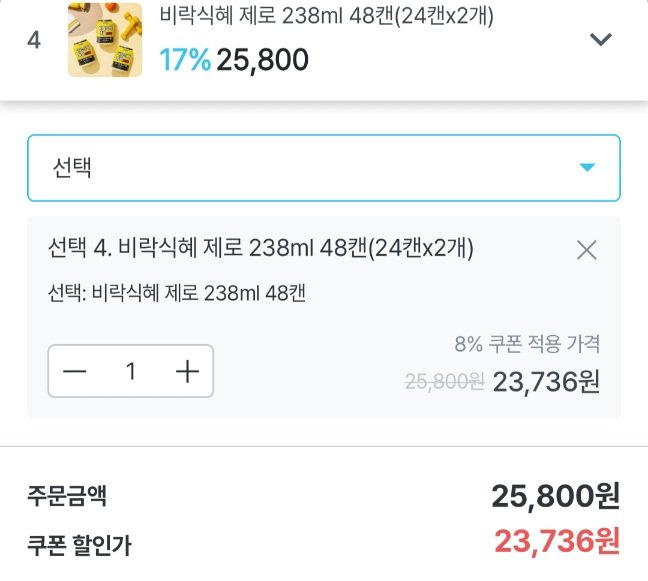Click the strikethrough 25,800원 original price
The width and height of the screenshot is (648, 581).
click(444, 381)
